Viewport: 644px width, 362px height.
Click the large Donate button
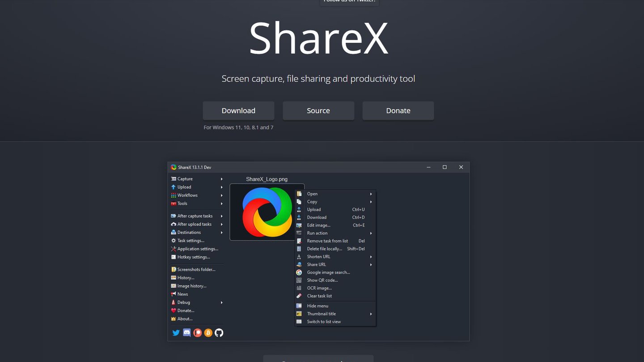(x=398, y=111)
